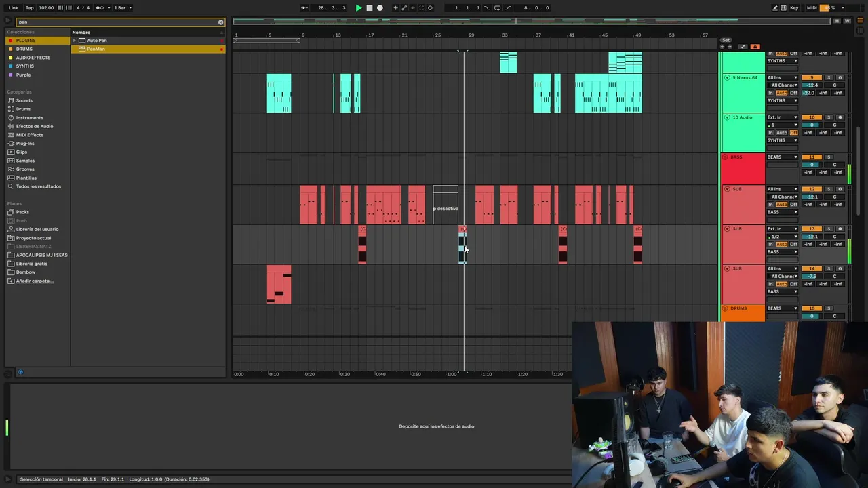Arm recording on 10 Audio track
This screenshot has height=488, width=868.
[840, 117]
